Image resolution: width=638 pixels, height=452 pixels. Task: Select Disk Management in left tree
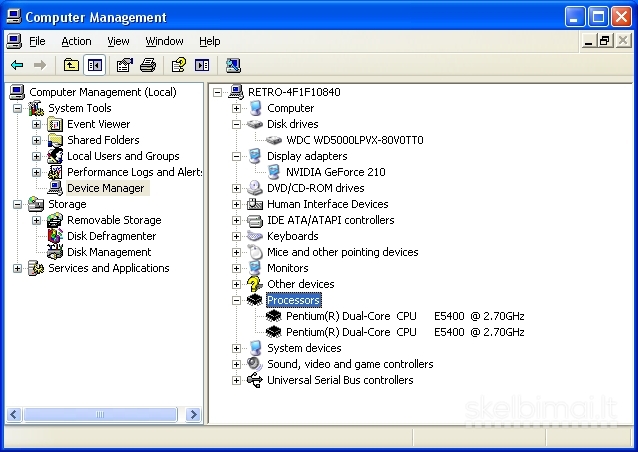pos(109,252)
